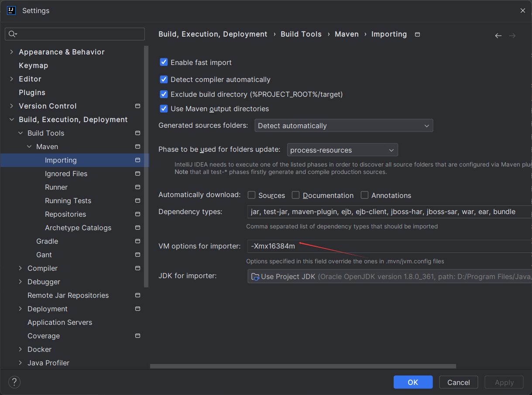Click the project icon on Gant row
The height and width of the screenshot is (395, 532).
coord(138,255)
